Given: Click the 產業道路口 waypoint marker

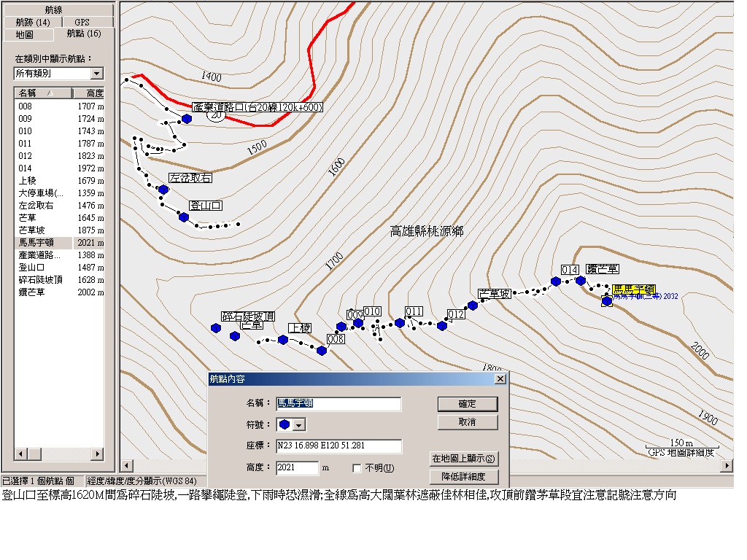Looking at the screenshot, I should tap(187, 119).
